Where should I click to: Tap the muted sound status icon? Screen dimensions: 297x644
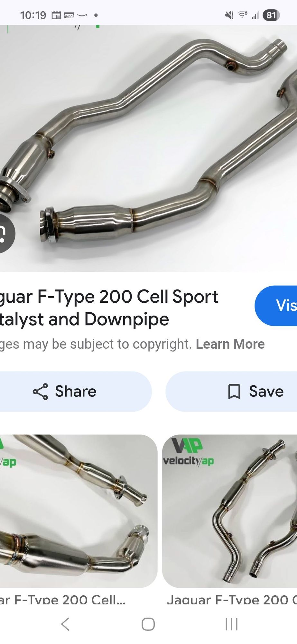pyautogui.click(x=229, y=15)
